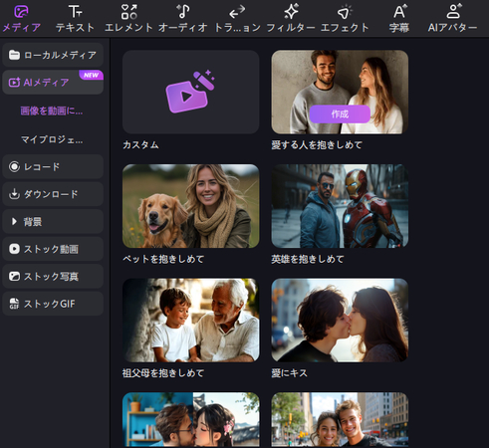Click the AIメディア label text
This screenshot has width=489, height=448.
click(x=46, y=83)
